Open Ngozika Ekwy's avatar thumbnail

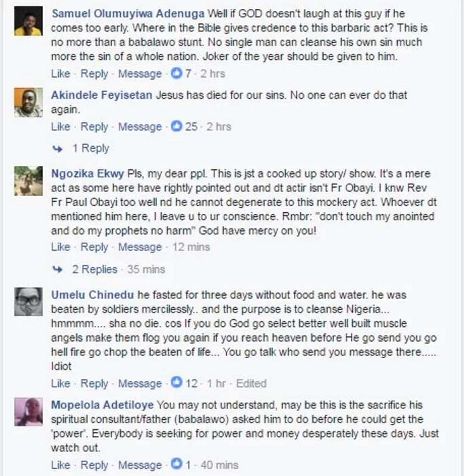click(x=28, y=181)
